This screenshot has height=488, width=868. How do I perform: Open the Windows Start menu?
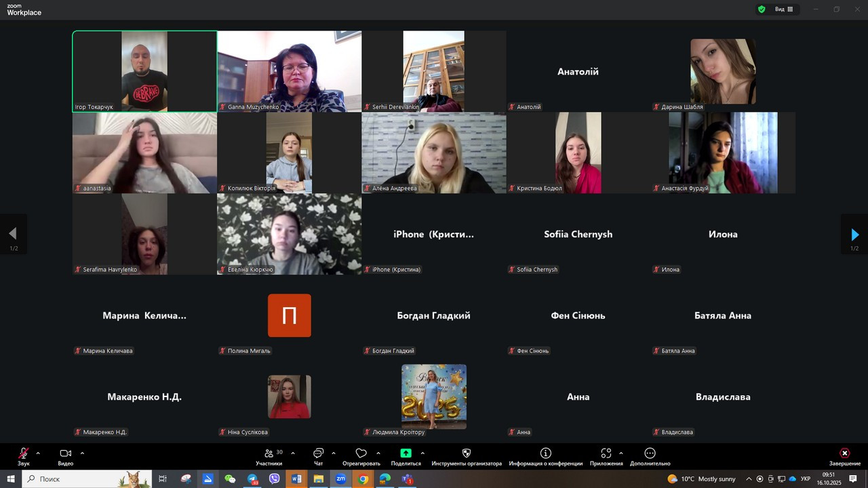(11, 479)
